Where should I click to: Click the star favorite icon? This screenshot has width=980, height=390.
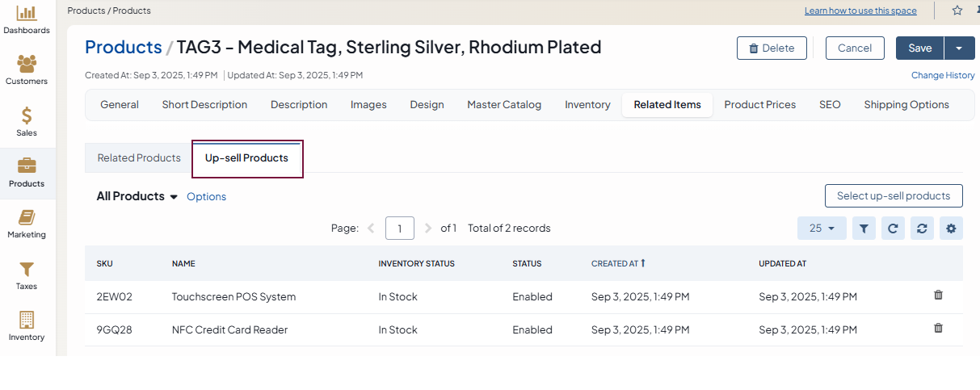[957, 10]
